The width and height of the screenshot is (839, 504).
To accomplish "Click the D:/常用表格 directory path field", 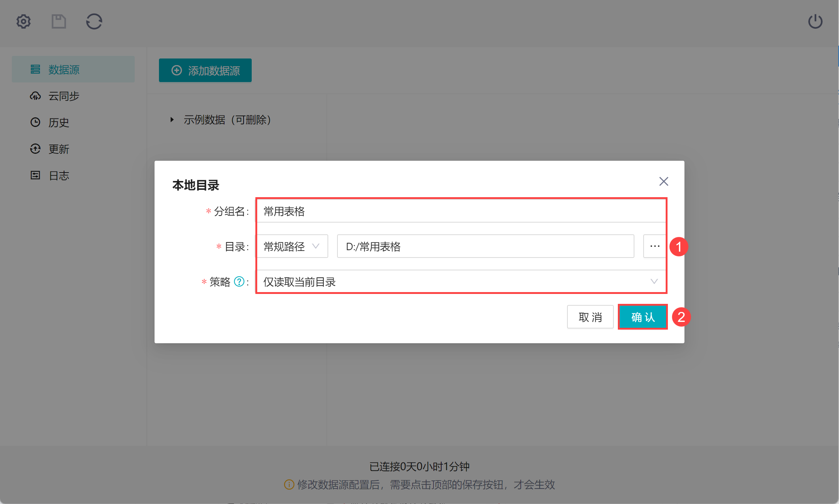I will point(485,246).
